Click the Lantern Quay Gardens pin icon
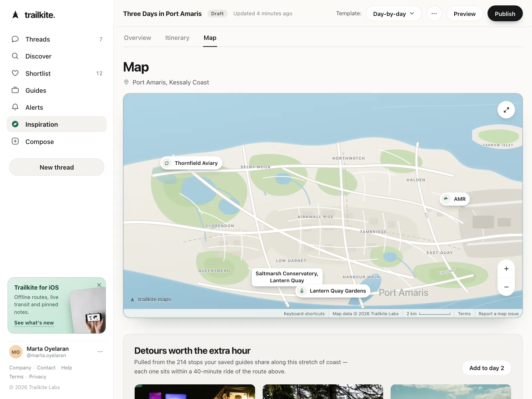Image resolution: width=532 pixels, height=399 pixels. pyautogui.click(x=302, y=291)
